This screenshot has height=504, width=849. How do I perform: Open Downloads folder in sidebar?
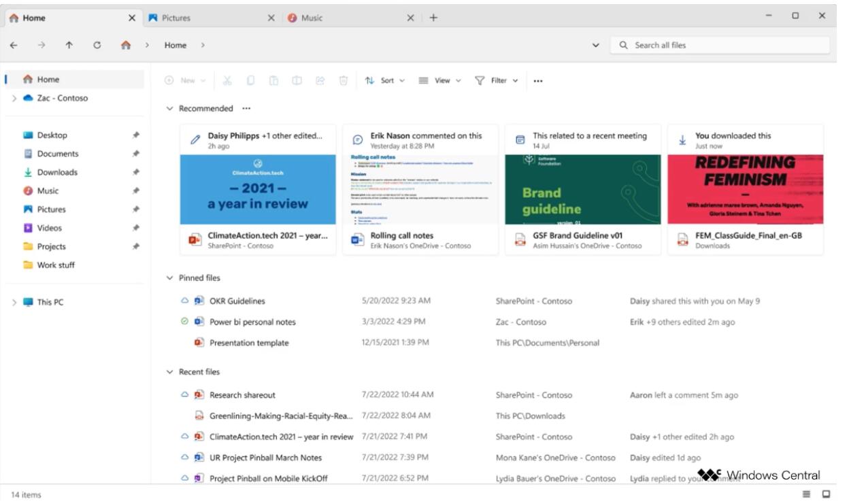tap(57, 173)
